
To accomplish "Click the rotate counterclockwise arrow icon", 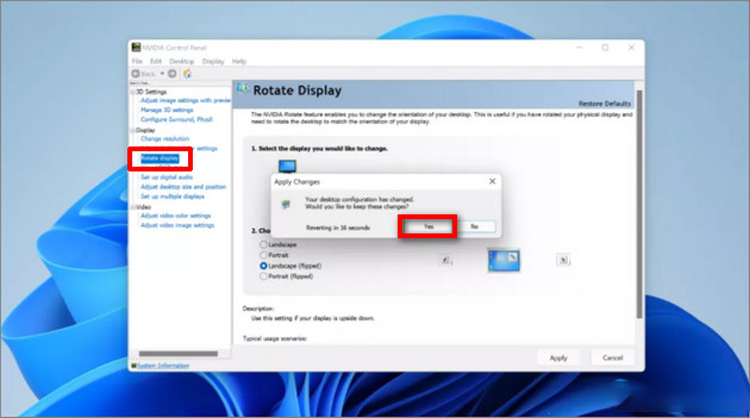I will point(446,261).
